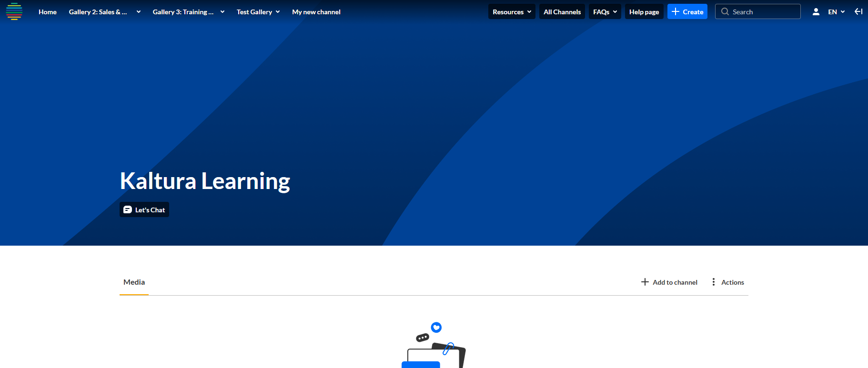Switch to the Media tab
The height and width of the screenshot is (368, 868).
[134, 282]
